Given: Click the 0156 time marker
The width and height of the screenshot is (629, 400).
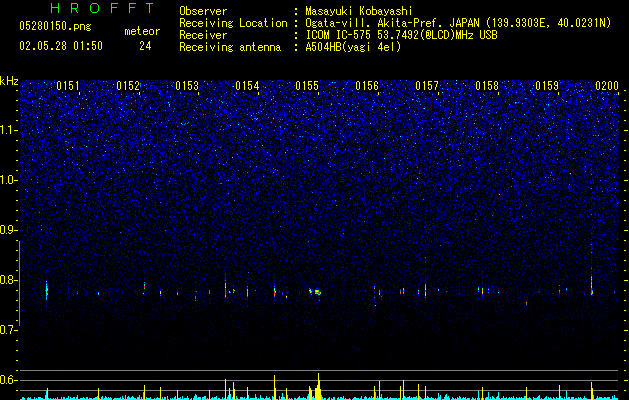Looking at the screenshot, I should click(367, 86).
